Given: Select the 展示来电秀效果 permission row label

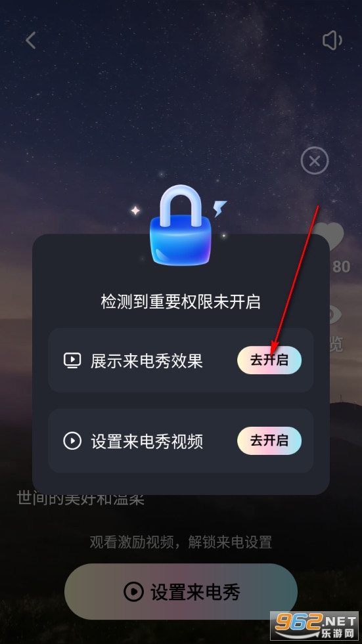Looking at the screenshot, I should pos(147,361).
